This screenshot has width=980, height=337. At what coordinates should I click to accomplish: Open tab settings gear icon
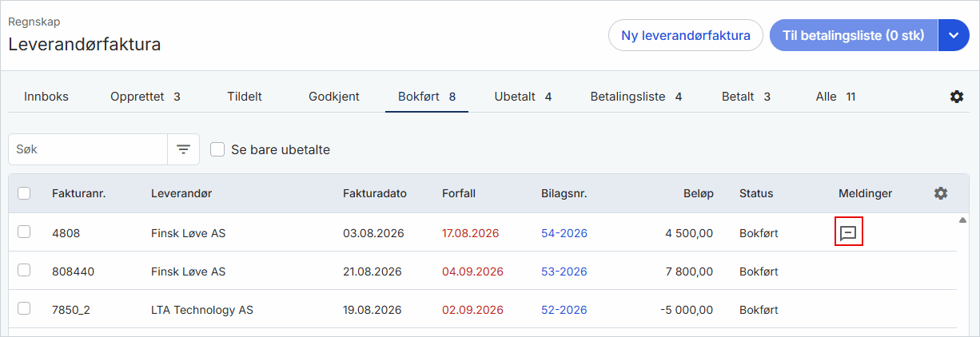click(x=956, y=97)
